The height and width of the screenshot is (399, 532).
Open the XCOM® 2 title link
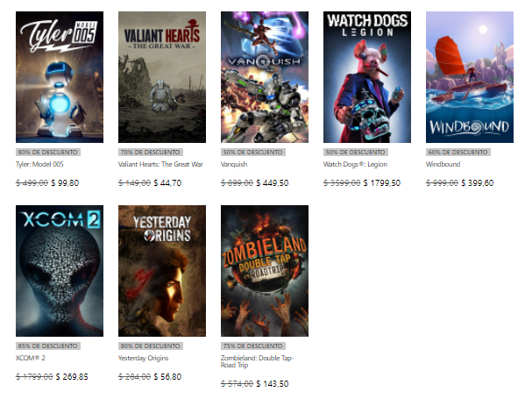30,358
